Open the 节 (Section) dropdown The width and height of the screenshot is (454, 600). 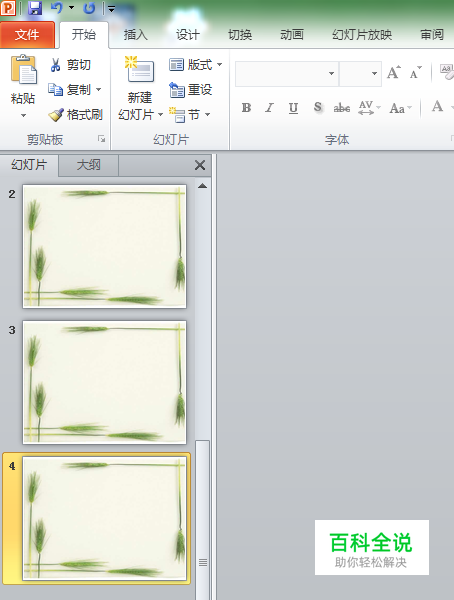coord(190,114)
